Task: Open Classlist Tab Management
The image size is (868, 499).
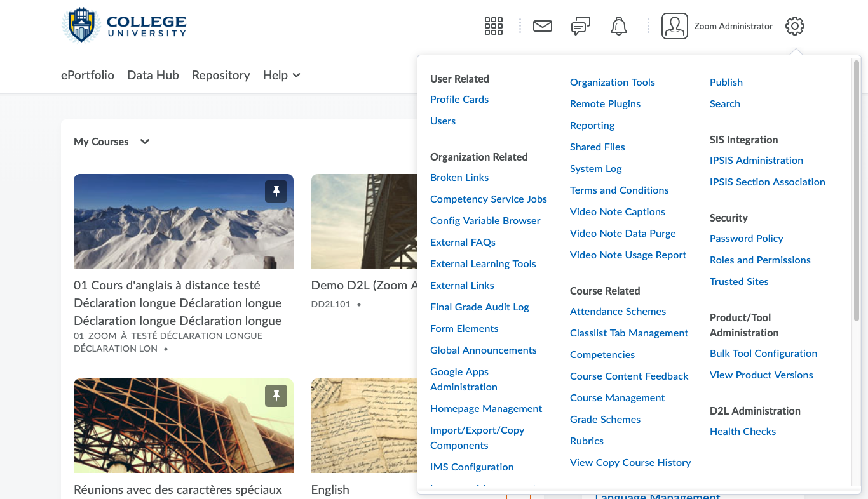Action: pyautogui.click(x=629, y=333)
